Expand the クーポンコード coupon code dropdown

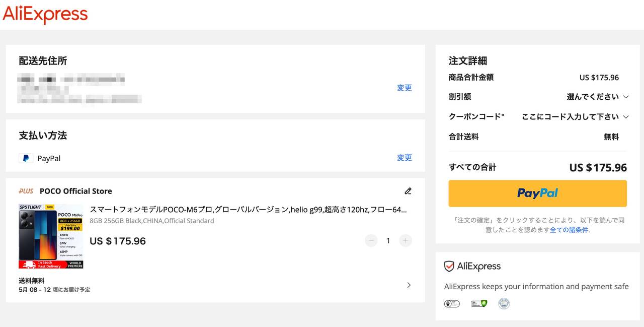pyautogui.click(x=575, y=117)
